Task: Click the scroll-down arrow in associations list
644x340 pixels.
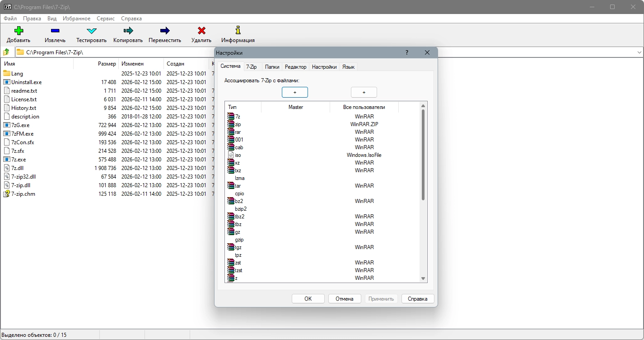Action: [423, 279]
